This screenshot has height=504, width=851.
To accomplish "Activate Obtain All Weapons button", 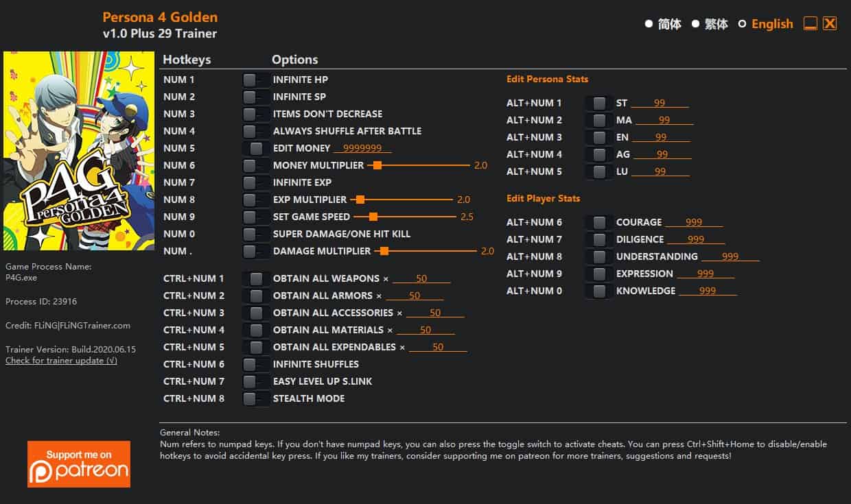I will point(256,278).
